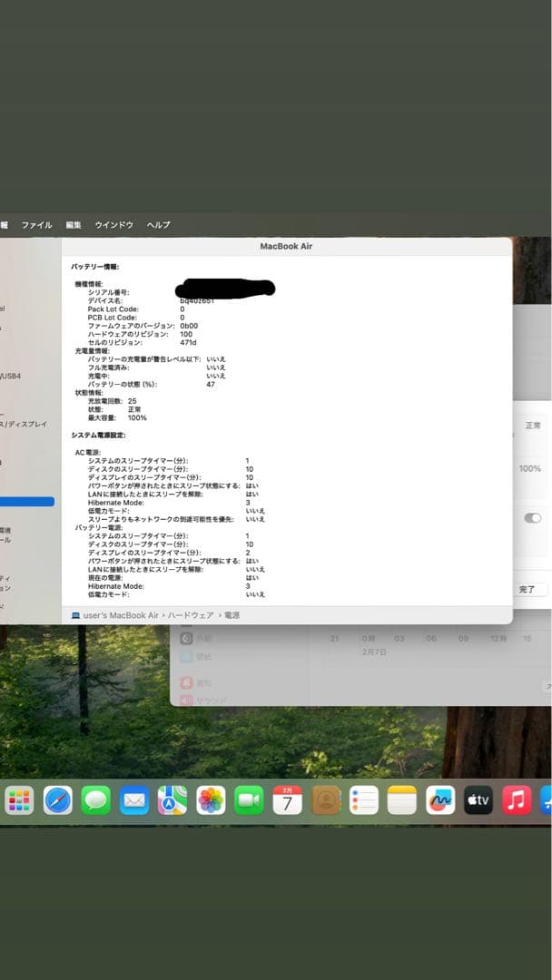Viewport: 552px width, 980px height.
Task: Click the ハードウェアのリビジョン label
Action: click(x=128, y=334)
